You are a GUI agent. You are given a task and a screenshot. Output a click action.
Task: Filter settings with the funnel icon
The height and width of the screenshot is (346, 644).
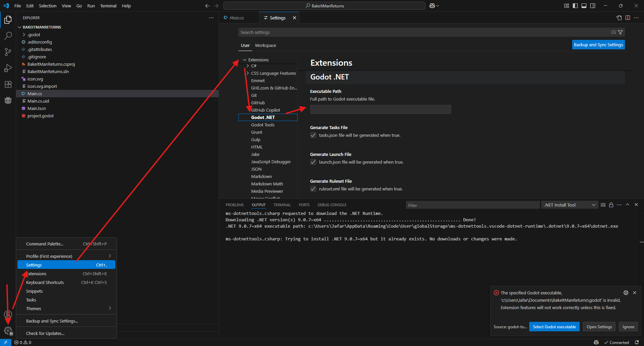(x=621, y=32)
